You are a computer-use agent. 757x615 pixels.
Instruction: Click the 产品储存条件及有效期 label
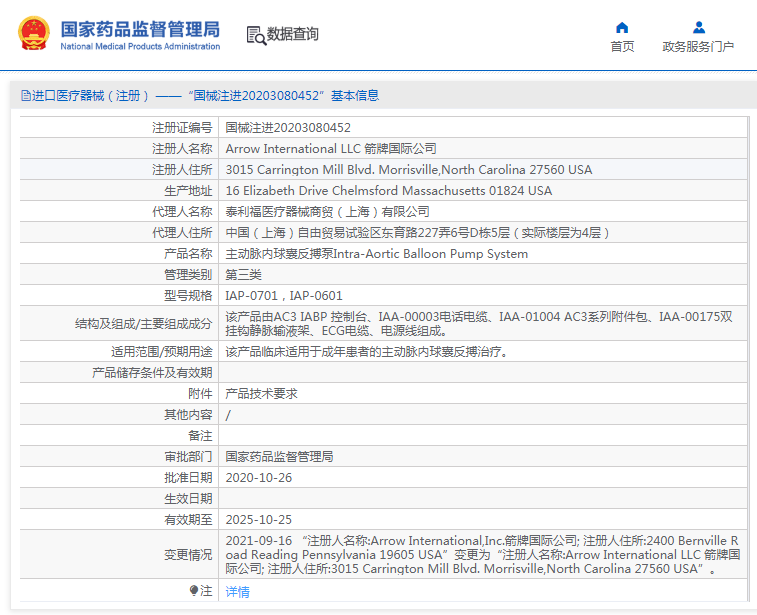(x=152, y=373)
